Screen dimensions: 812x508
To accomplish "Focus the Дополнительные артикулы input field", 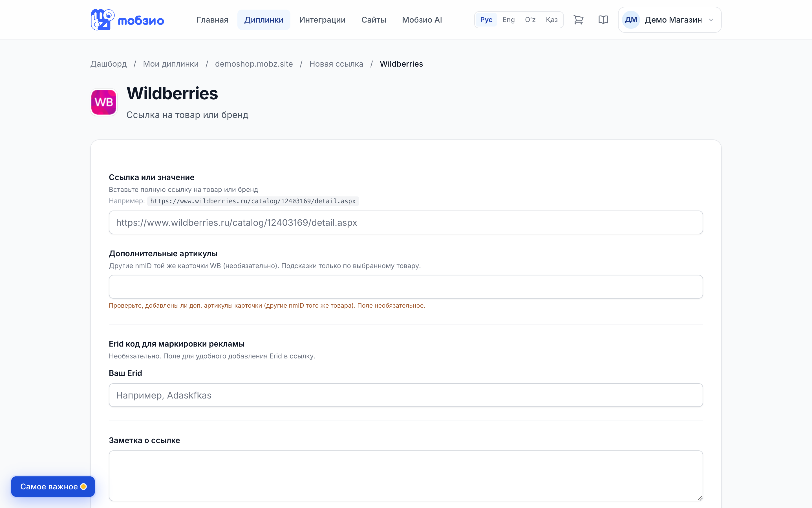I will [x=406, y=286].
